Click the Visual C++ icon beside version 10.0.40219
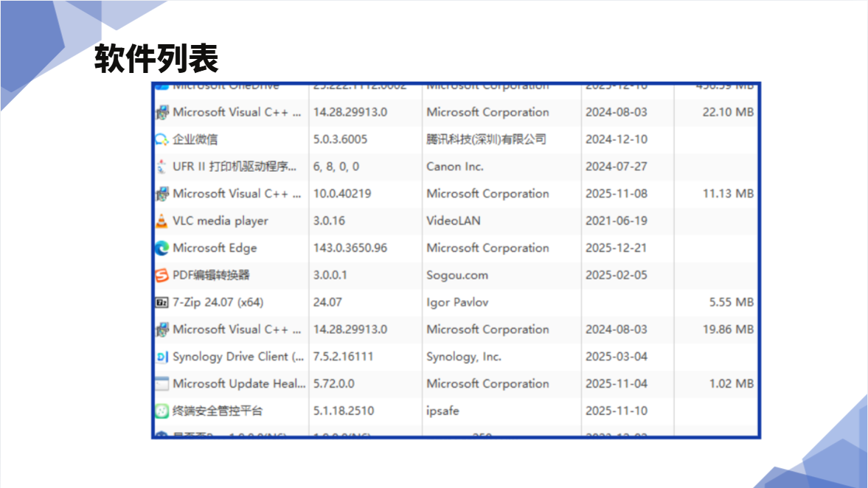Viewport: 868px width, 488px height. tap(162, 194)
